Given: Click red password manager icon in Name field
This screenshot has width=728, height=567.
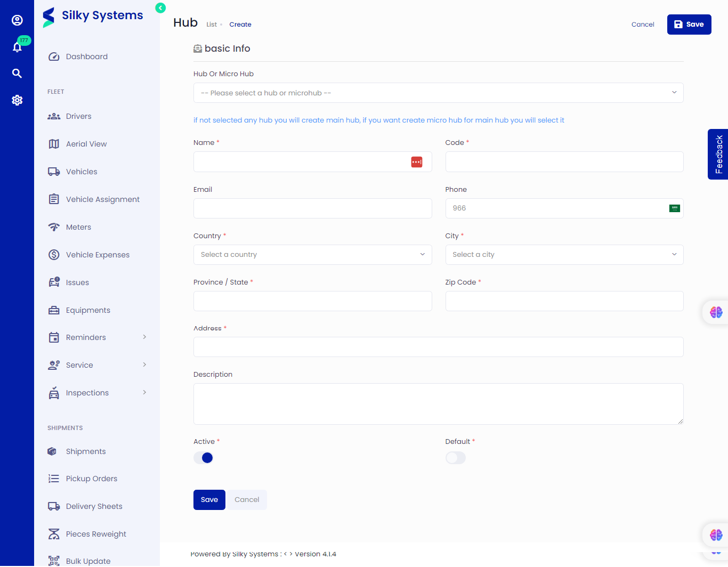Looking at the screenshot, I should (x=417, y=162).
